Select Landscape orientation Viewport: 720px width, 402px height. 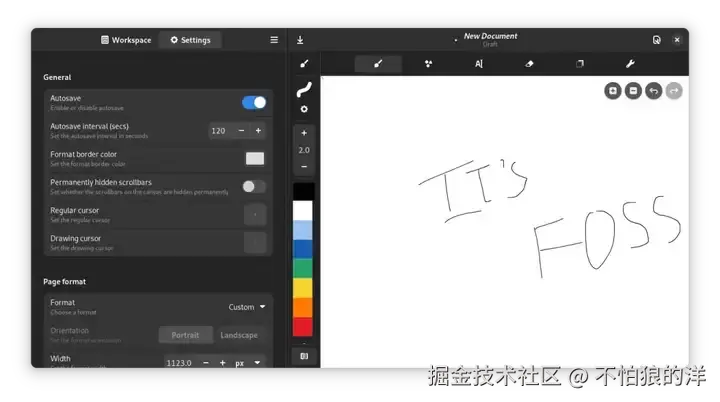coord(239,335)
